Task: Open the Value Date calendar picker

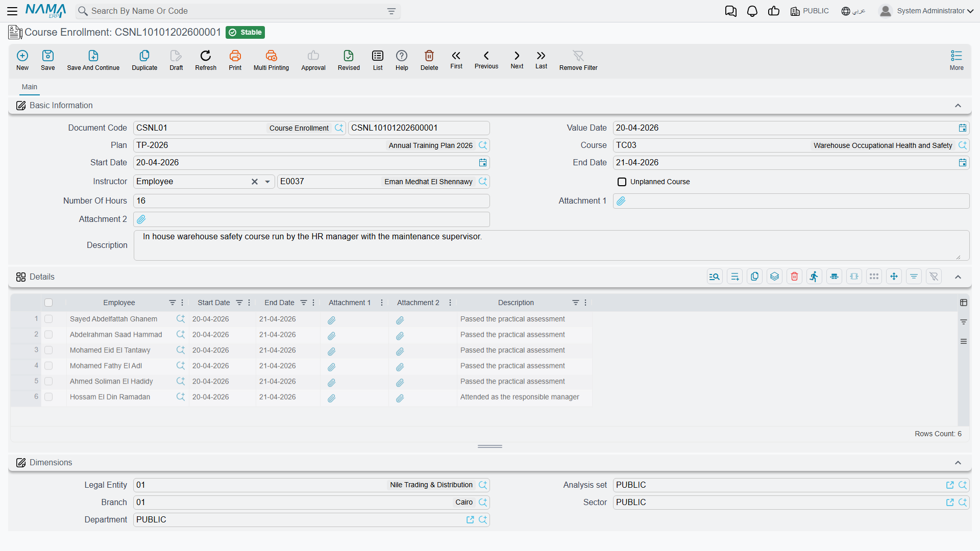Action: [x=963, y=128]
